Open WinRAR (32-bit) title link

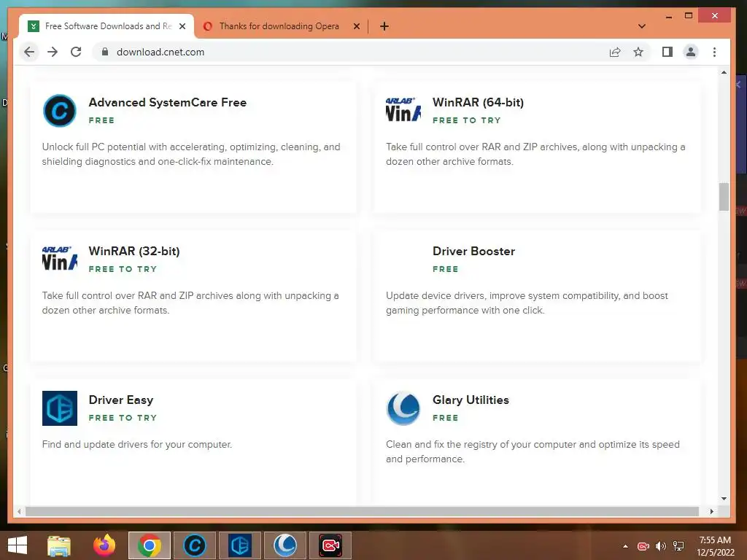click(x=134, y=251)
